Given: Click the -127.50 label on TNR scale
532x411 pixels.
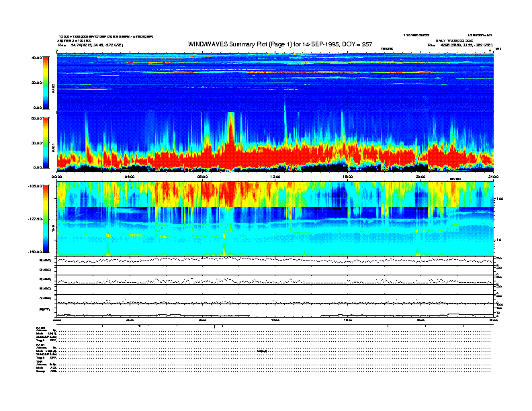Looking at the screenshot, I should click(x=35, y=219).
